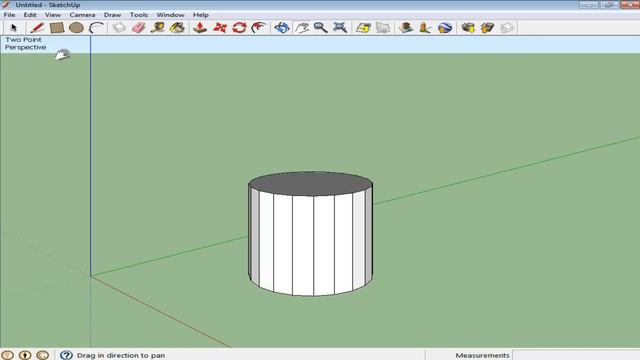
Task: Open the Window menu
Action: [170, 15]
